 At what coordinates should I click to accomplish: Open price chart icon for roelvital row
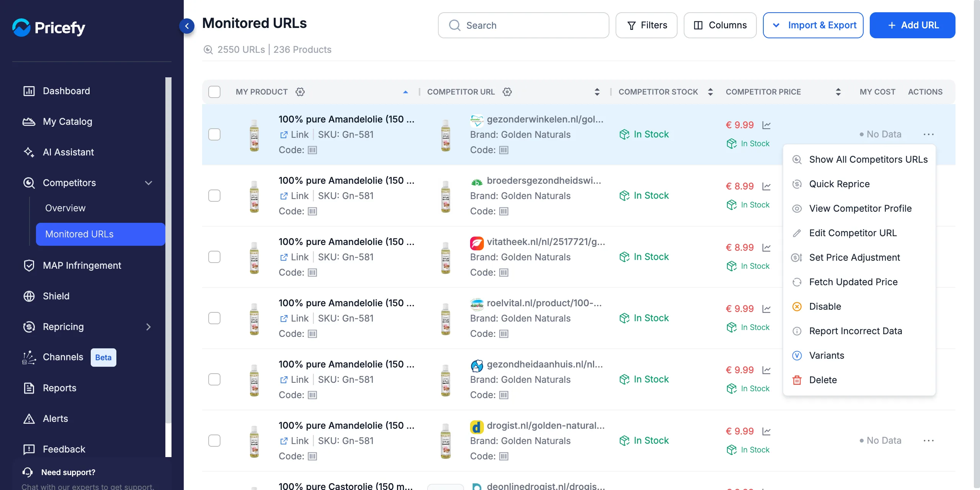coord(766,309)
